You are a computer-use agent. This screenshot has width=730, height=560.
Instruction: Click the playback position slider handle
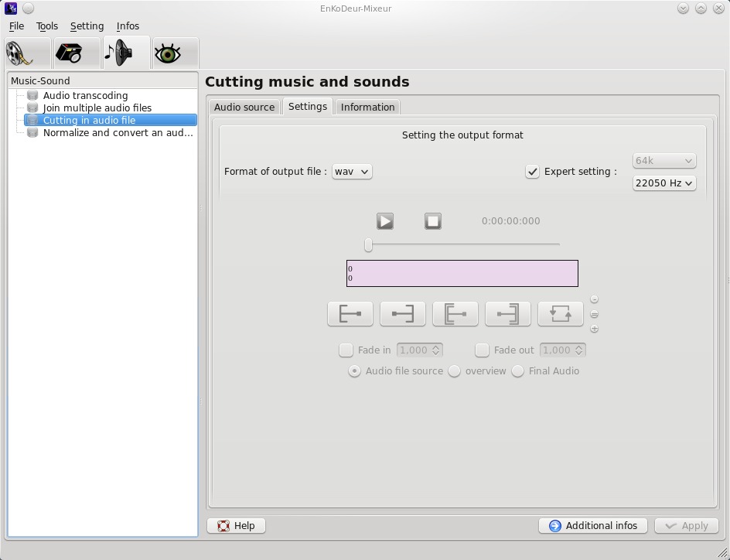(x=368, y=244)
